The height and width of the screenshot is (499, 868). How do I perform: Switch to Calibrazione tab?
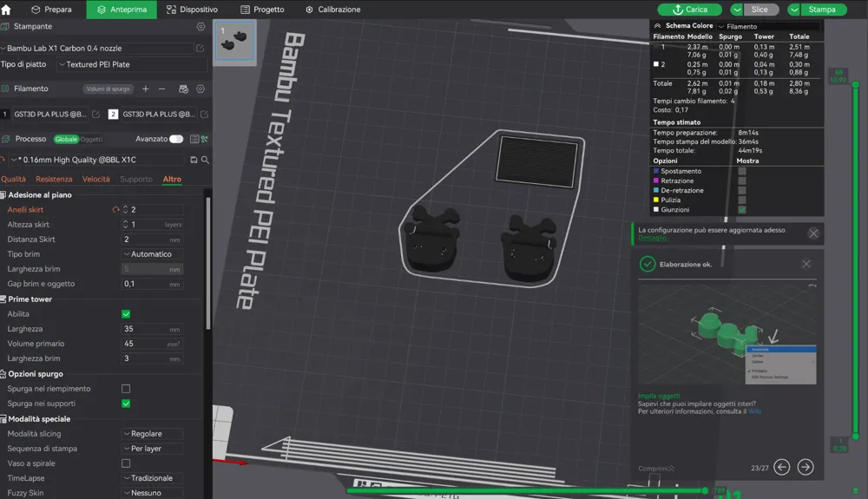(x=332, y=10)
